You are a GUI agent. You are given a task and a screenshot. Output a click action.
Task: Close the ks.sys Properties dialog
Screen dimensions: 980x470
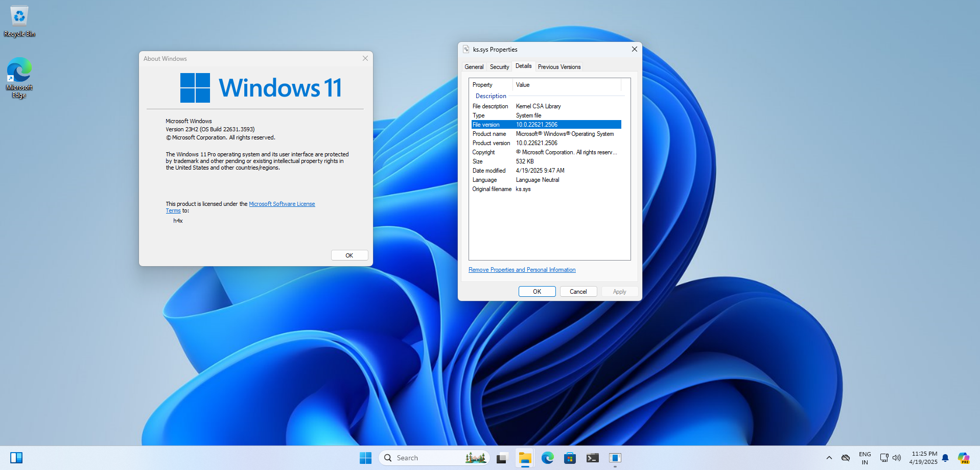634,49
